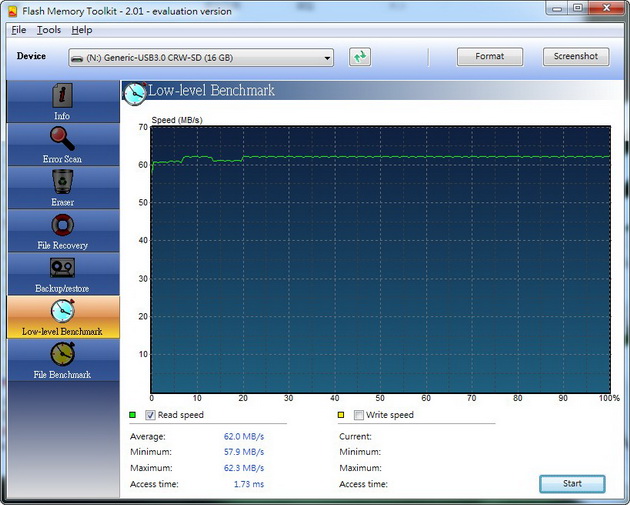Start the benchmark with Start button
This screenshot has width=630, height=505.
click(x=572, y=484)
